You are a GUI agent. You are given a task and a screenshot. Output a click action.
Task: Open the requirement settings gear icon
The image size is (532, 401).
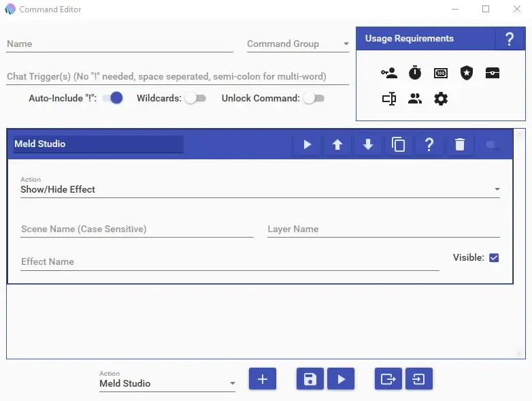[441, 99]
